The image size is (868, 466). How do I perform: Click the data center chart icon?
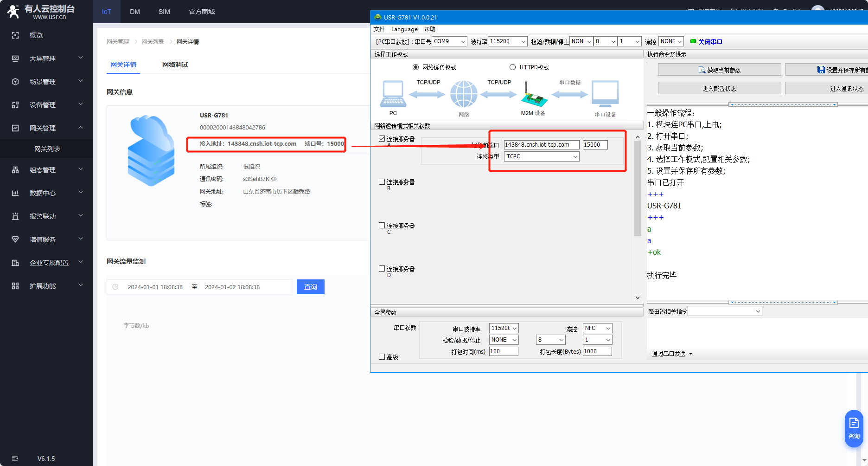pyautogui.click(x=15, y=193)
